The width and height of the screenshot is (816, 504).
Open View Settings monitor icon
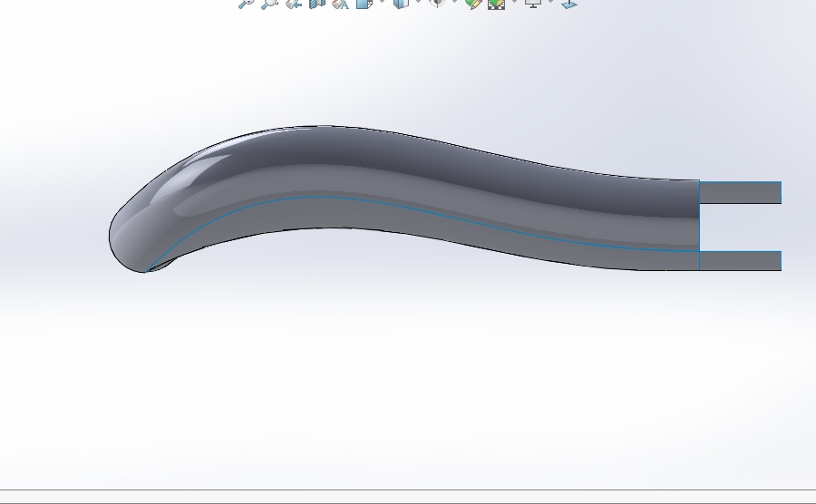click(x=532, y=3)
